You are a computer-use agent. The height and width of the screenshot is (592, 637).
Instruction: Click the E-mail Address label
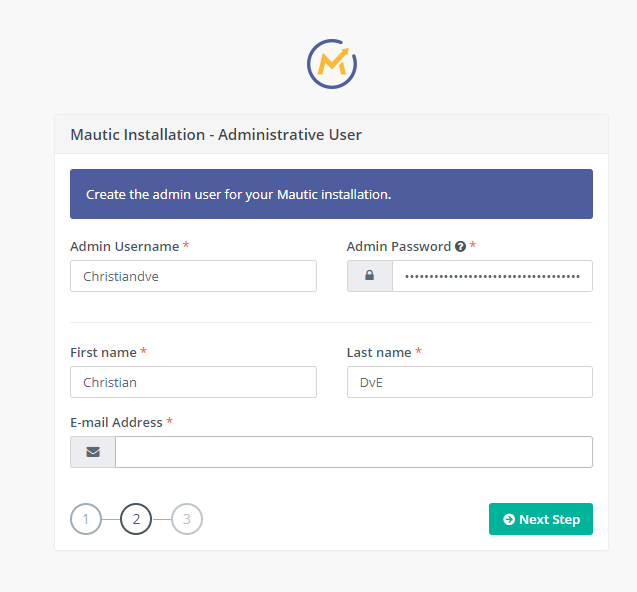tap(117, 423)
